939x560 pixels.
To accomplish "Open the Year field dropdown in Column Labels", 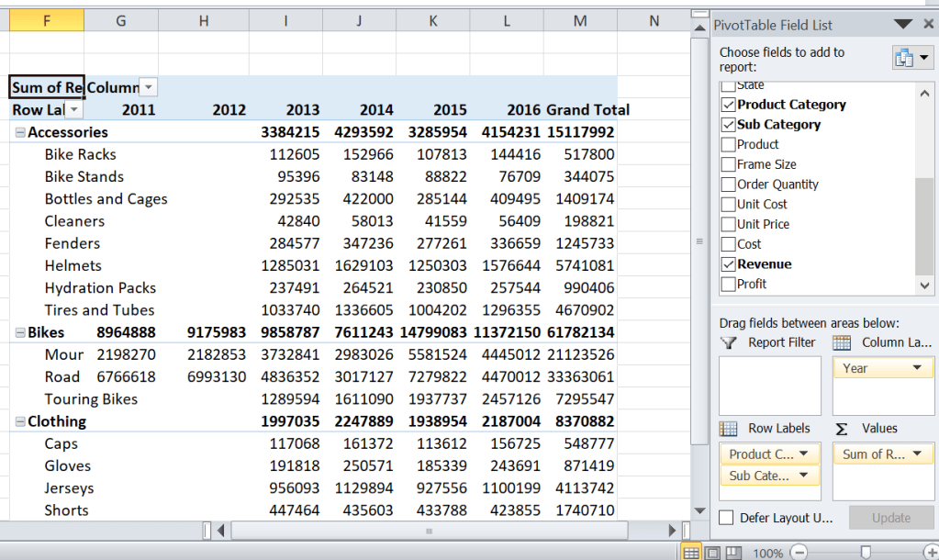I will [917, 368].
